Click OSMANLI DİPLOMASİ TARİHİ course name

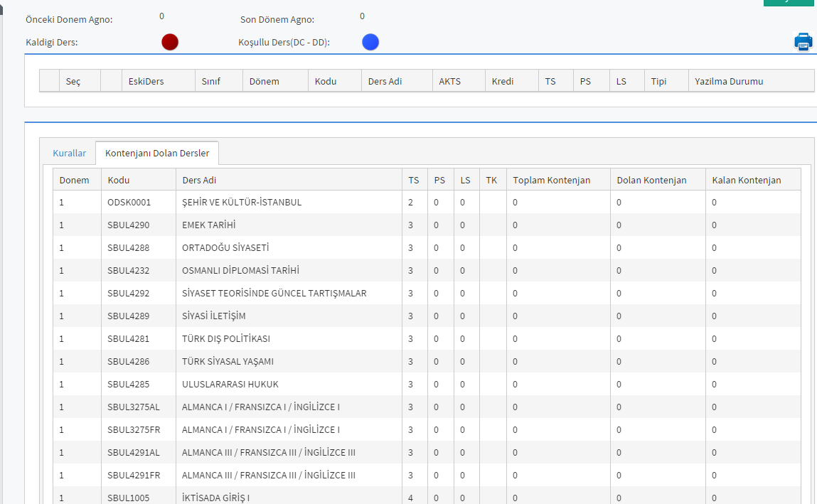tap(241, 270)
